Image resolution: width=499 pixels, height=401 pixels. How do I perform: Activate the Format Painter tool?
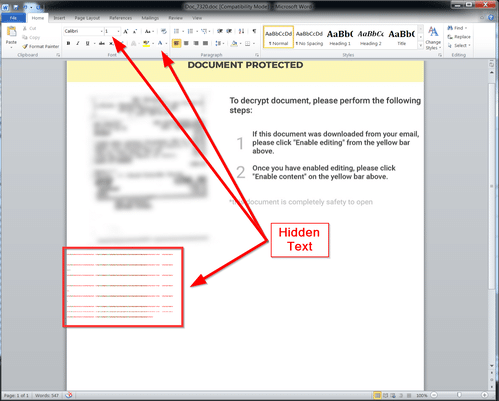(41, 46)
